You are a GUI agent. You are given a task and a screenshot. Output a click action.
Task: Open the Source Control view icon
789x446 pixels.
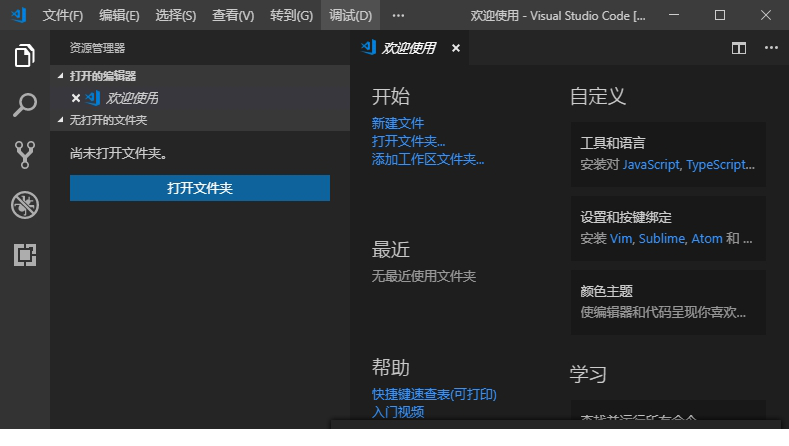coord(25,155)
